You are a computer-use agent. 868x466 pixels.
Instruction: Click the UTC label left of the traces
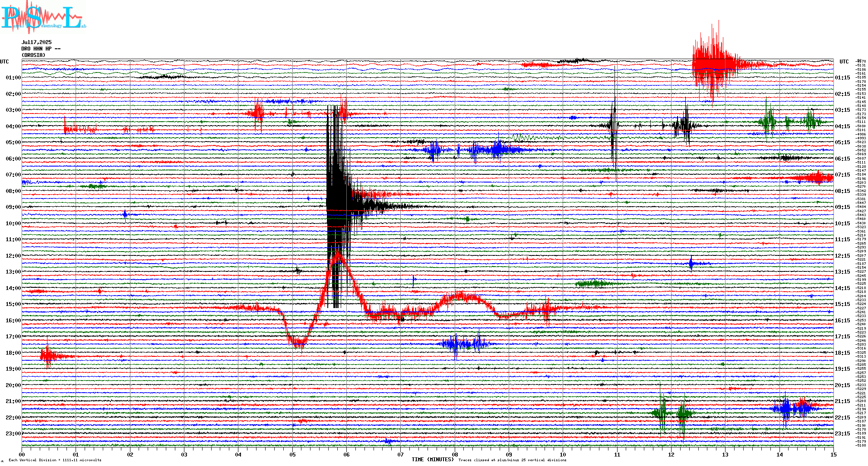(4, 62)
